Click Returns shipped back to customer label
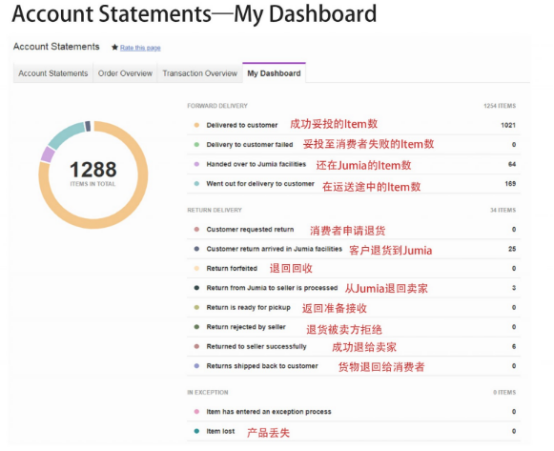554x451 pixels. click(x=262, y=366)
